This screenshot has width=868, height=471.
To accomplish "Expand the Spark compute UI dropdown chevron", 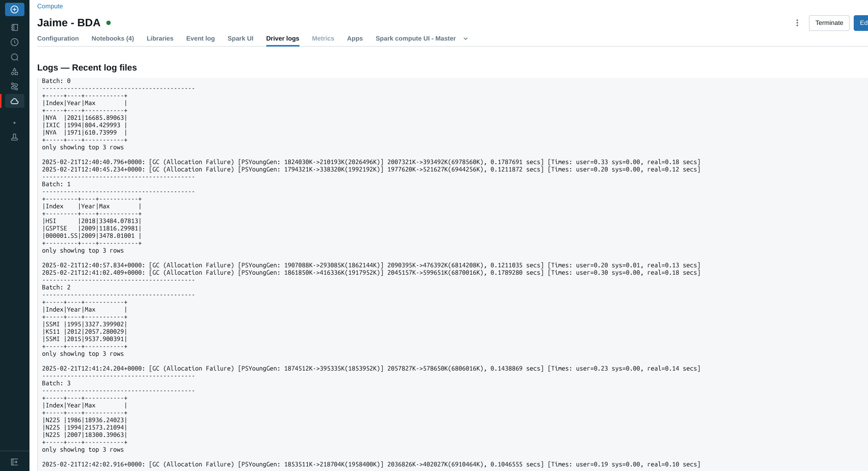I will [465, 39].
